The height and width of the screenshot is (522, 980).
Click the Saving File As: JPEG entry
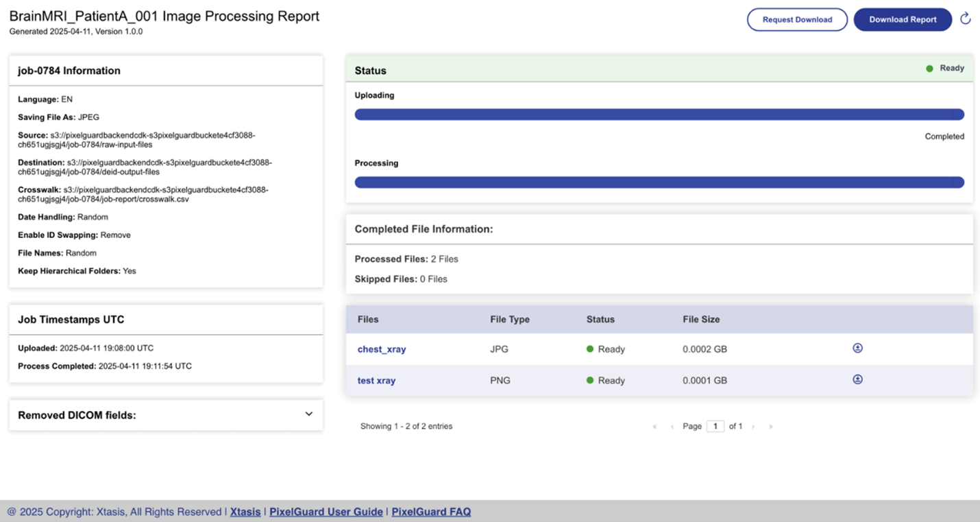pos(59,117)
